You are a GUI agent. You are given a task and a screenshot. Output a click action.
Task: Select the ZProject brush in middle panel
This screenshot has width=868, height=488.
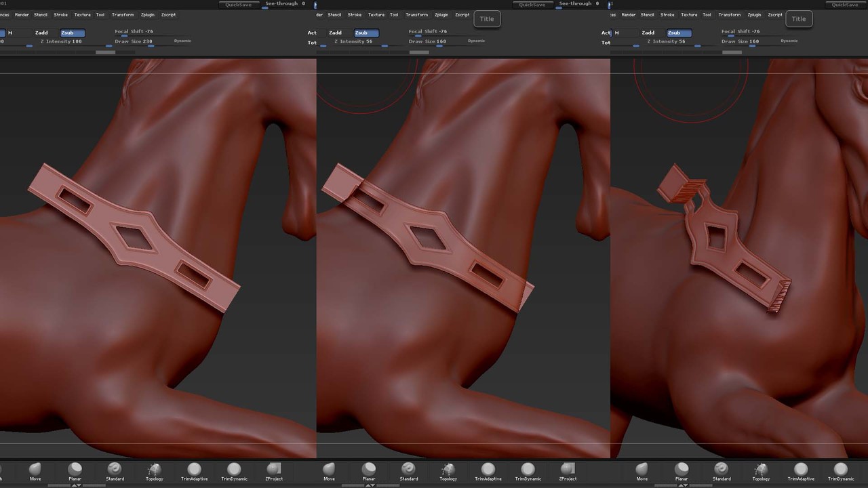(x=568, y=471)
